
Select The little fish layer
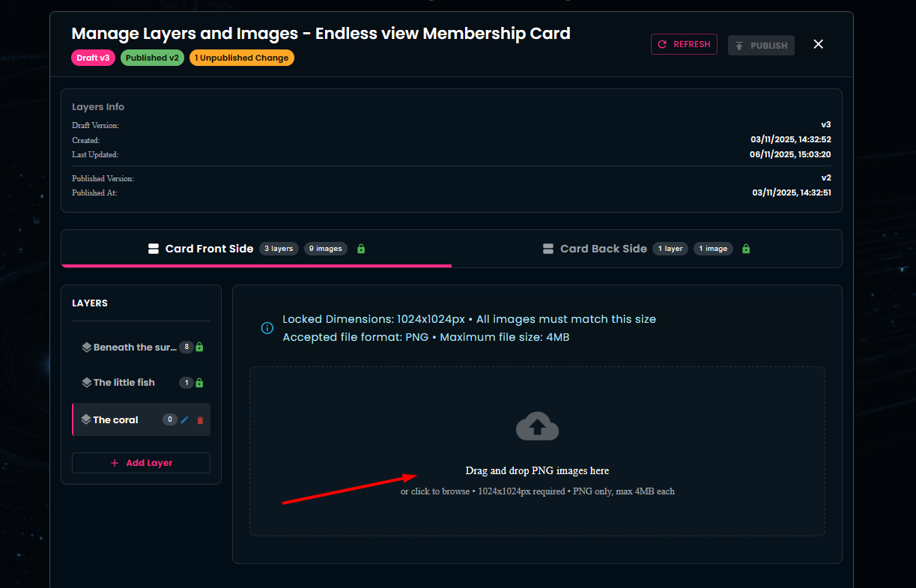(124, 383)
